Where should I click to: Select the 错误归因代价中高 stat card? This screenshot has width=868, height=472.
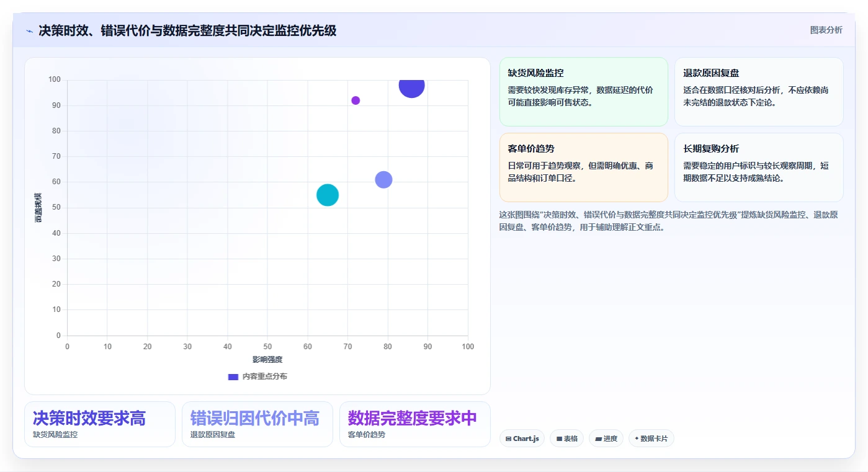[x=257, y=424]
